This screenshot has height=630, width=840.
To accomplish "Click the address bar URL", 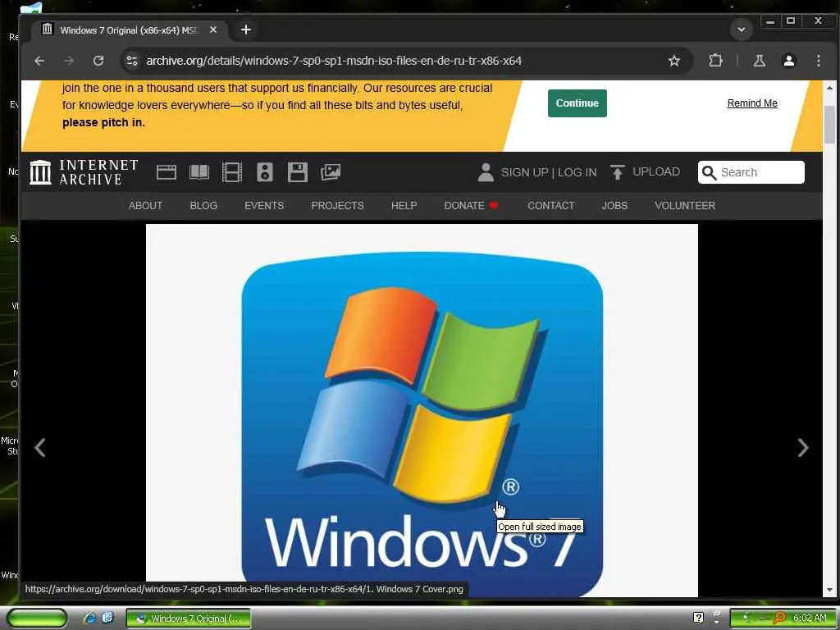I will (x=334, y=61).
